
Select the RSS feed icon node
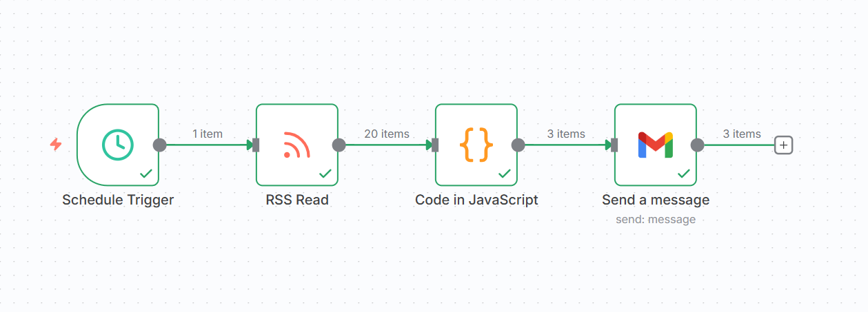pos(297,145)
